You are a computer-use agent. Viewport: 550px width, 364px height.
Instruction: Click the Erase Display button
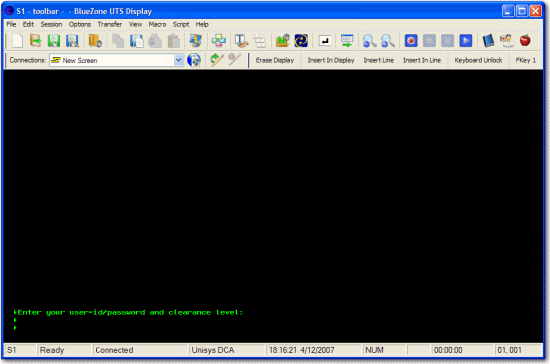pos(275,60)
